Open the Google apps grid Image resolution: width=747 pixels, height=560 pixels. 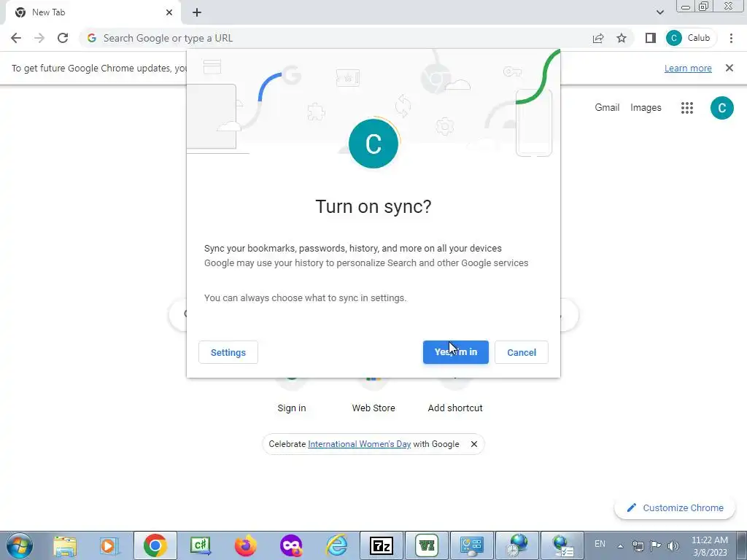click(687, 108)
